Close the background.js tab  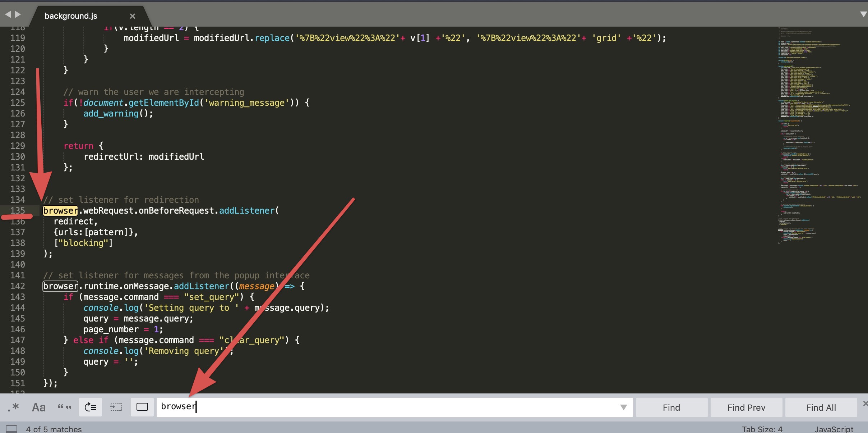(133, 16)
